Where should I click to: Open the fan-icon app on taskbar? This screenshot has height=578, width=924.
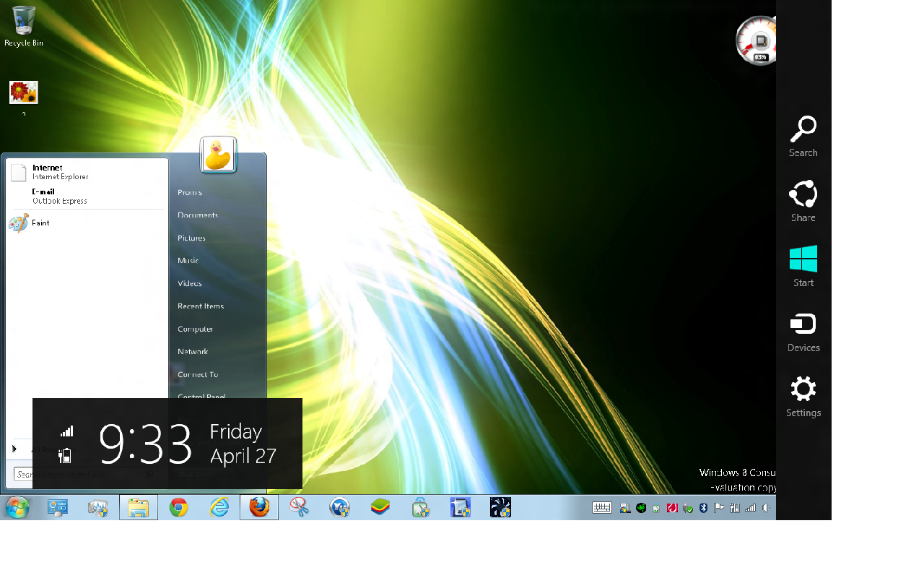pyautogui.click(x=500, y=508)
